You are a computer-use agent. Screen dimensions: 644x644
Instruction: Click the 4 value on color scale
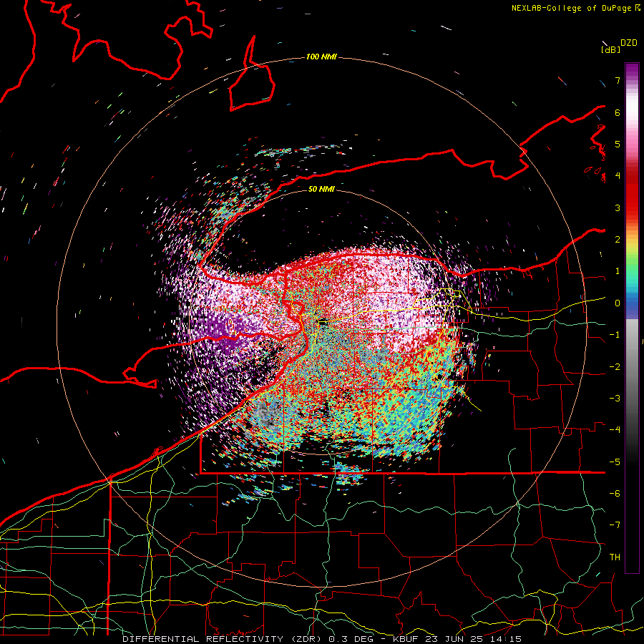click(618, 176)
